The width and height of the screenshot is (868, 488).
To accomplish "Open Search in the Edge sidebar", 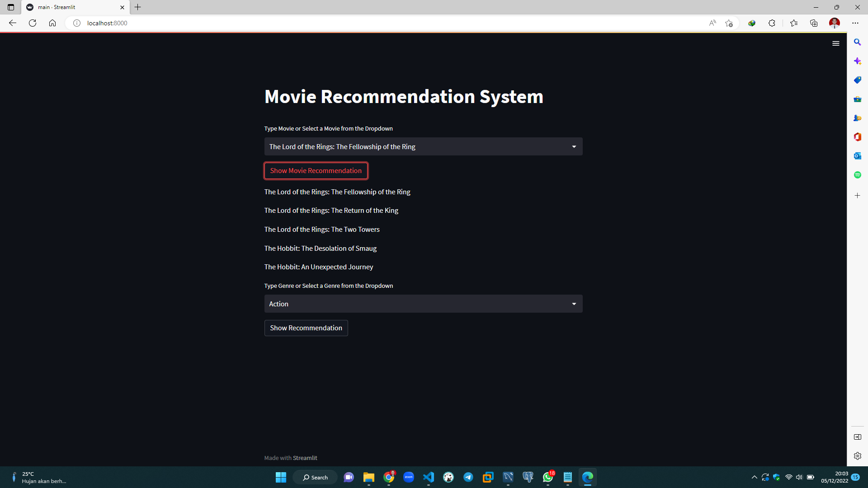I will [857, 42].
